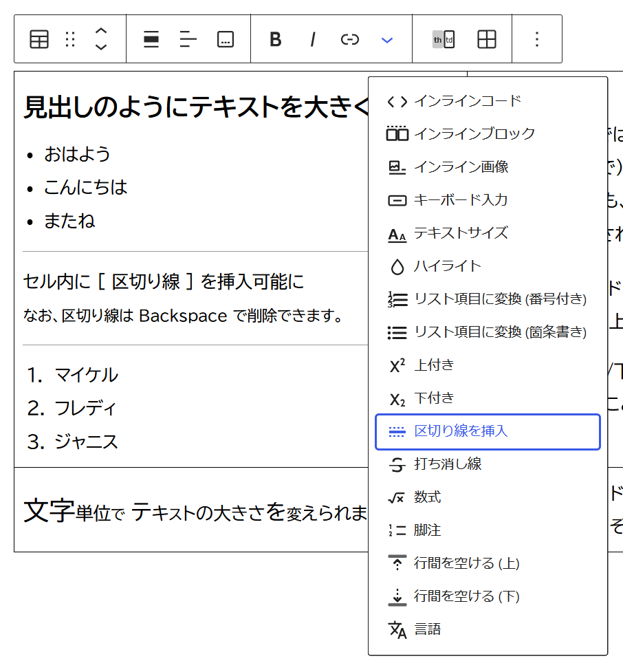Open the text alignment toolbar button

[x=188, y=39]
